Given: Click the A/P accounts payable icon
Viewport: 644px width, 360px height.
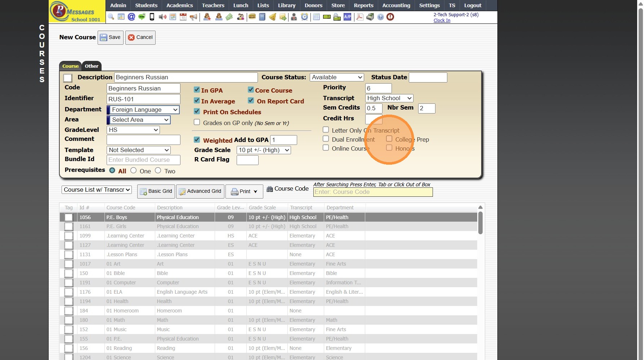Looking at the screenshot, I should [347, 17].
